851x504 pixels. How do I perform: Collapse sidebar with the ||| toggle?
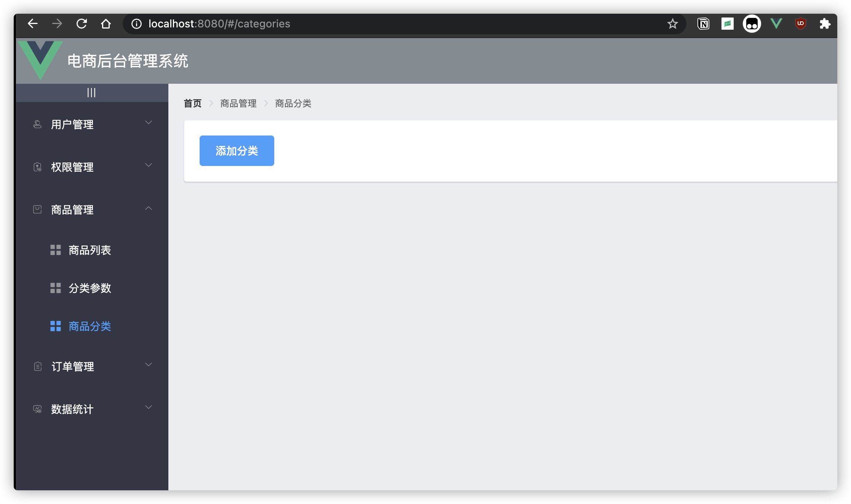91,93
